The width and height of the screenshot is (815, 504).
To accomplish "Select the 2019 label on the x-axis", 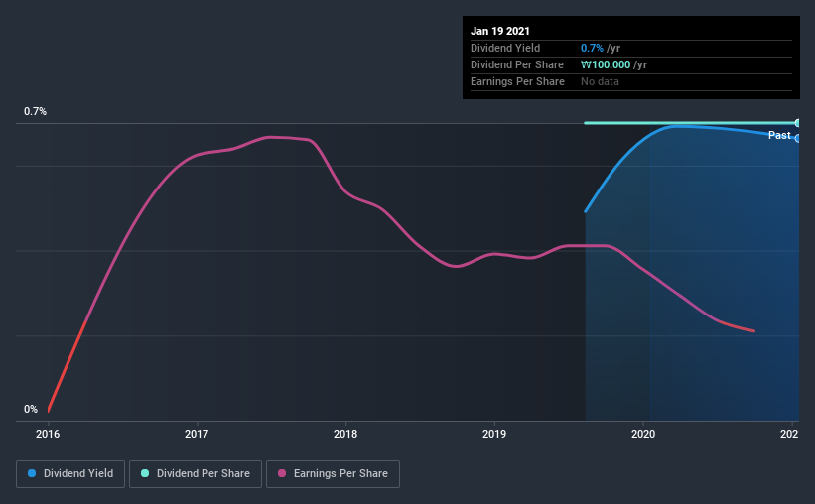I will click(x=493, y=434).
